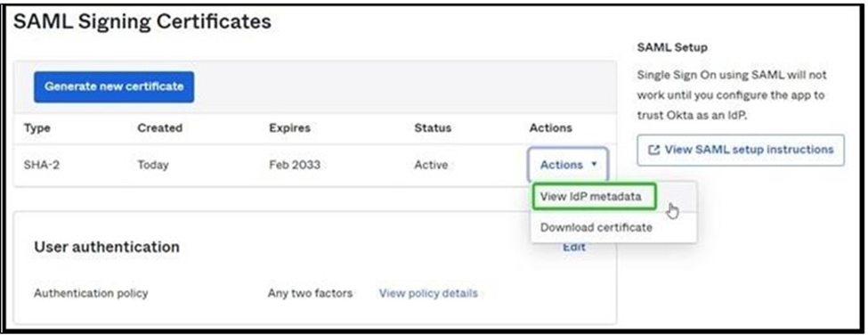
Task: Open View policy details link
Action: point(428,293)
